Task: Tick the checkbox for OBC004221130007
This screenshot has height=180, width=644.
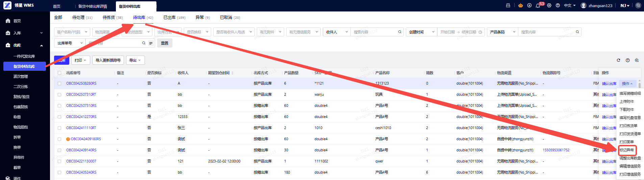Action: tap(59, 161)
